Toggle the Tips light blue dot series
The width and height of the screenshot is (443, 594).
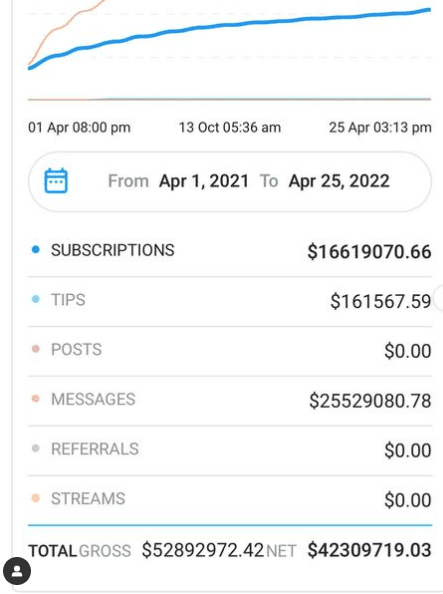click(x=36, y=299)
